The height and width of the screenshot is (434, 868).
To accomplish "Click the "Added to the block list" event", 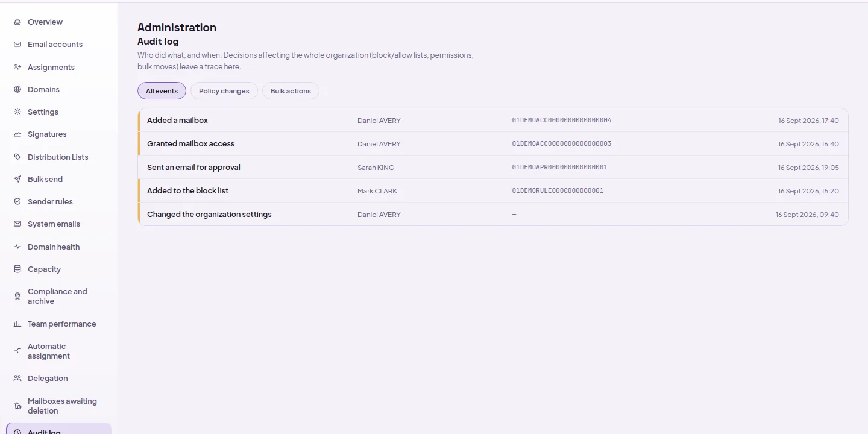I will 493,191.
